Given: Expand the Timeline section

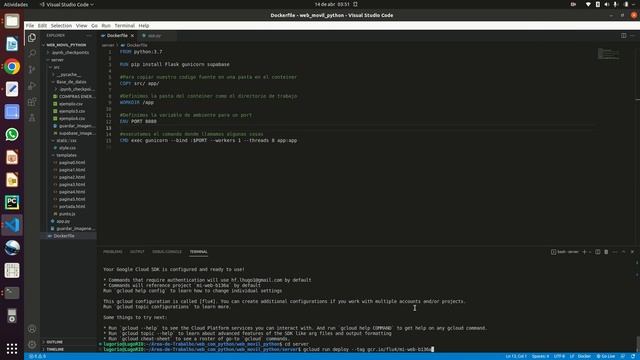Looking at the screenshot, I should coord(68,349).
